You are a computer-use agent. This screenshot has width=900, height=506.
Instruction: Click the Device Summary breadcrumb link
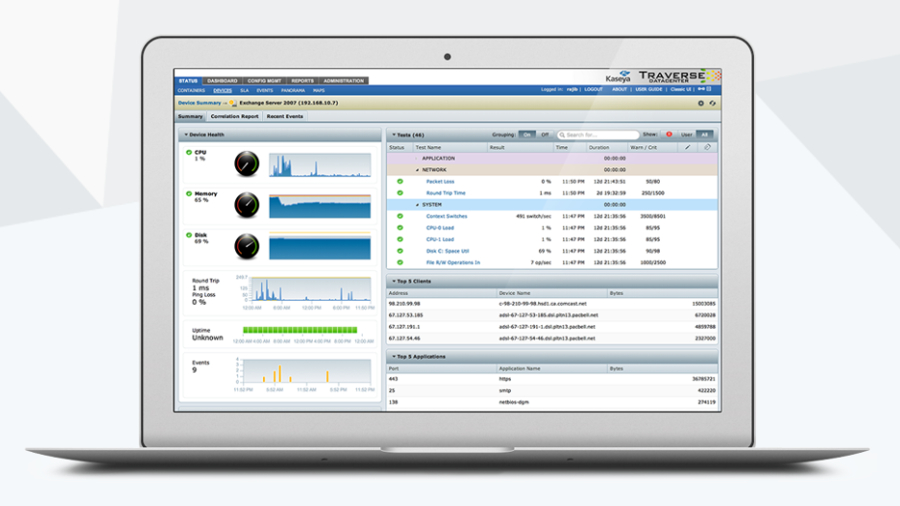tap(199, 103)
